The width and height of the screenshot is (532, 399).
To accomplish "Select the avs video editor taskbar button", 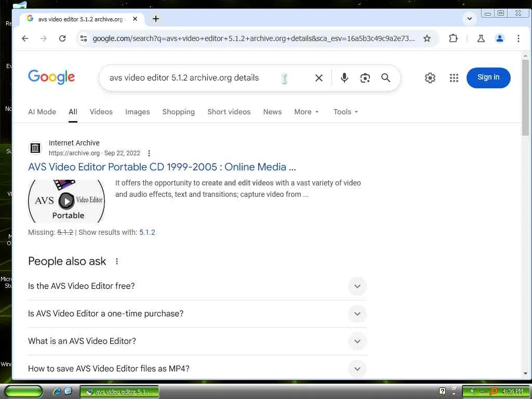I will click(x=119, y=392).
